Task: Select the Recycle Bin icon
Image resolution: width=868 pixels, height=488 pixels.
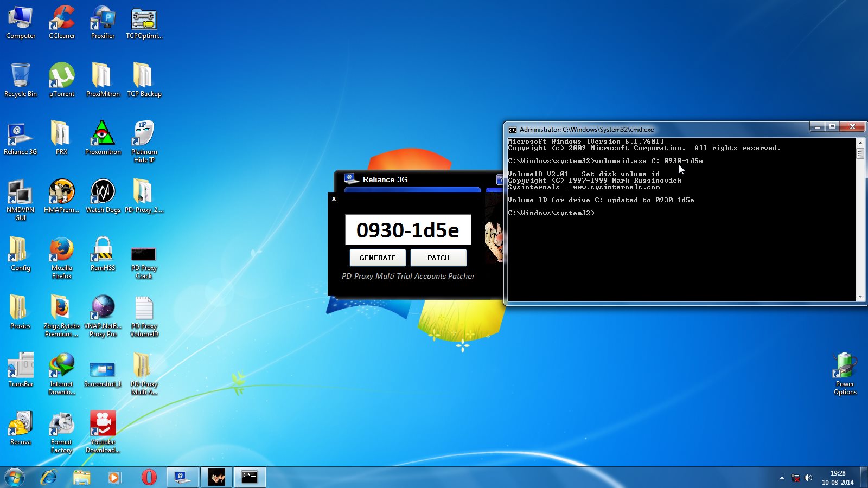Action: pyautogui.click(x=21, y=80)
